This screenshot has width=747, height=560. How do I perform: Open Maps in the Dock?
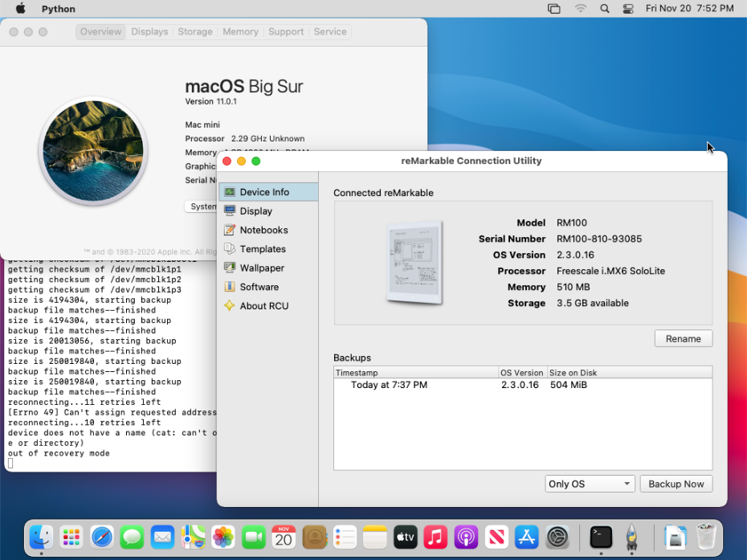tap(193, 538)
